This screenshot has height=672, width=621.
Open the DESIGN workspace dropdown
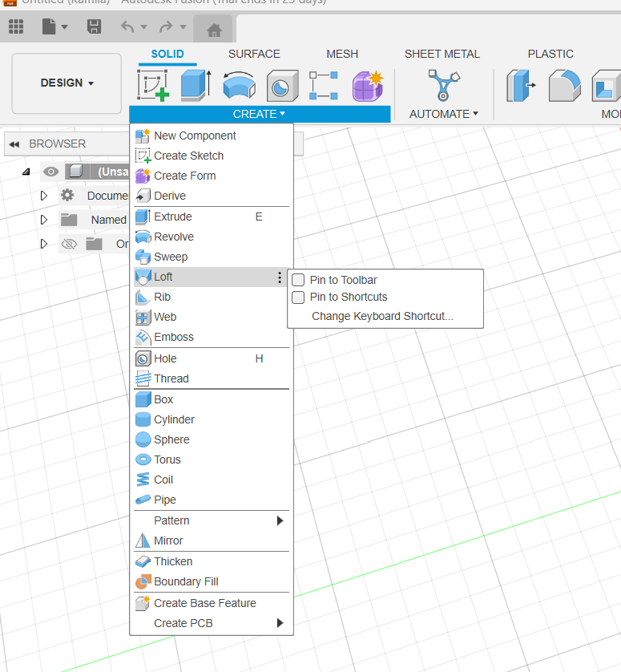coord(67,83)
